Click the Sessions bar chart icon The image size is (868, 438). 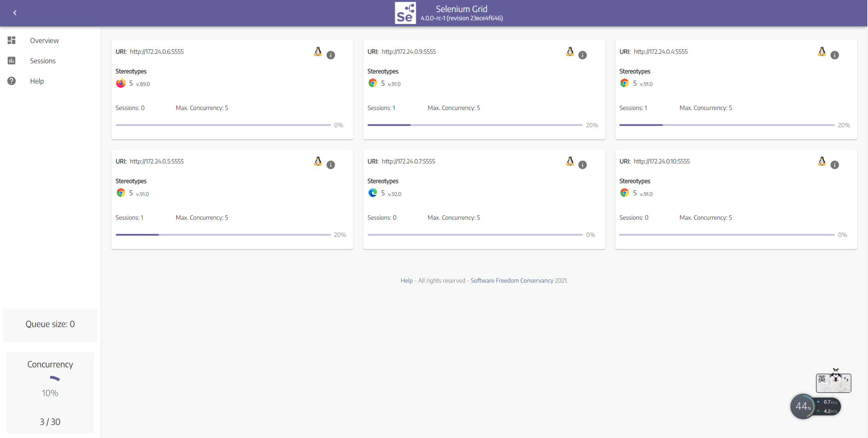coord(12,61)
